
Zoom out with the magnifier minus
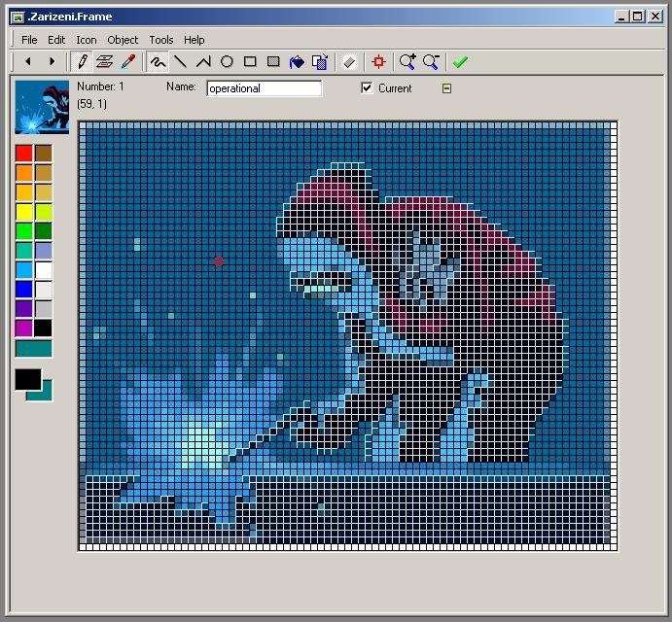pyautogui.click(x=431, y=61)
